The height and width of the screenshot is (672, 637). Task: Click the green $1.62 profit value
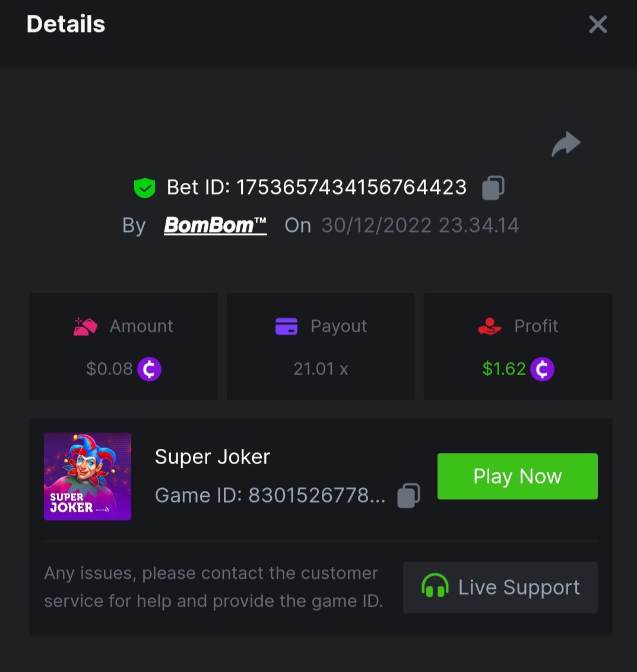[504, 369]
